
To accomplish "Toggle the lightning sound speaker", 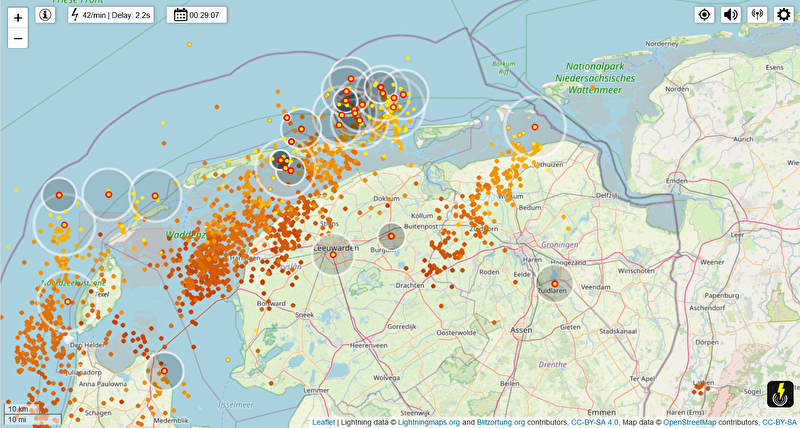I will 731,15.
